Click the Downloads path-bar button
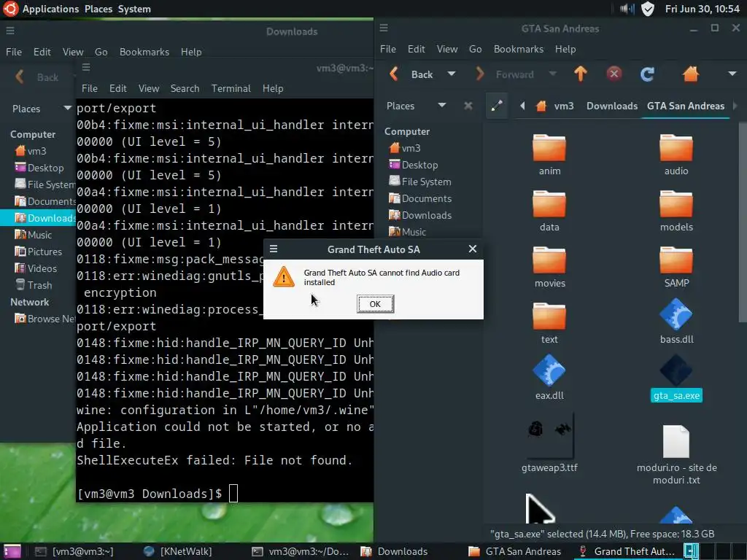Image resolution: width=747 pixels, height=560 pixels. [x=612, y=106]
